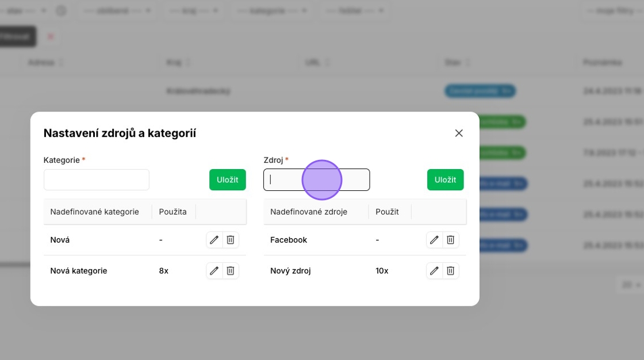644x360 pixels.
Task: Edit the Nový zdroj entry
Action: (434, 270)
